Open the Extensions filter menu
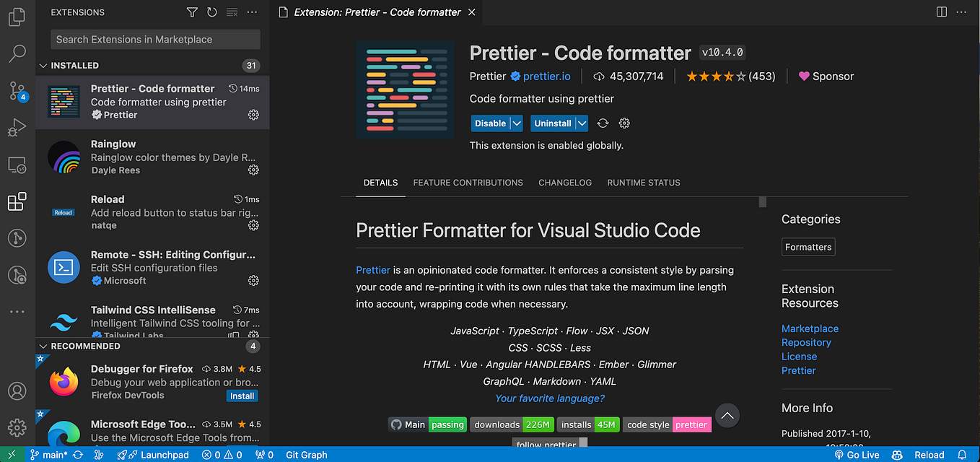The image size is (980, 462). tap(192, 12)
